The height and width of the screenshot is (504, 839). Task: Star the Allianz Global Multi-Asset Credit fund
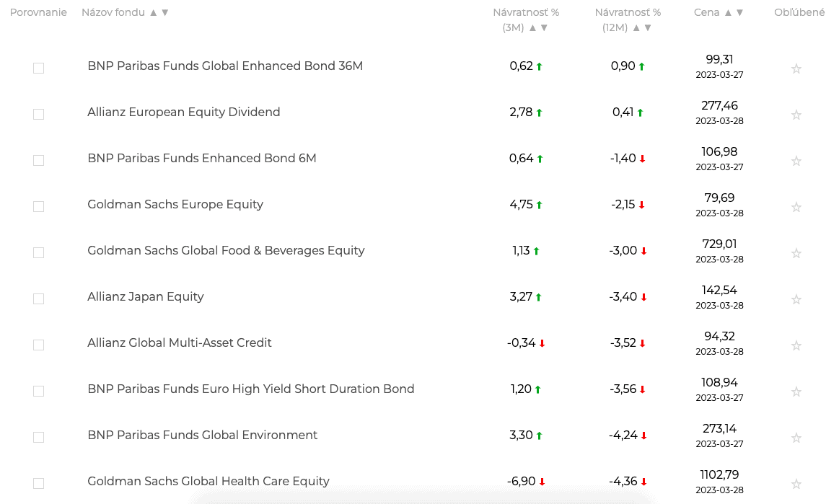click(x=796, y=346)
